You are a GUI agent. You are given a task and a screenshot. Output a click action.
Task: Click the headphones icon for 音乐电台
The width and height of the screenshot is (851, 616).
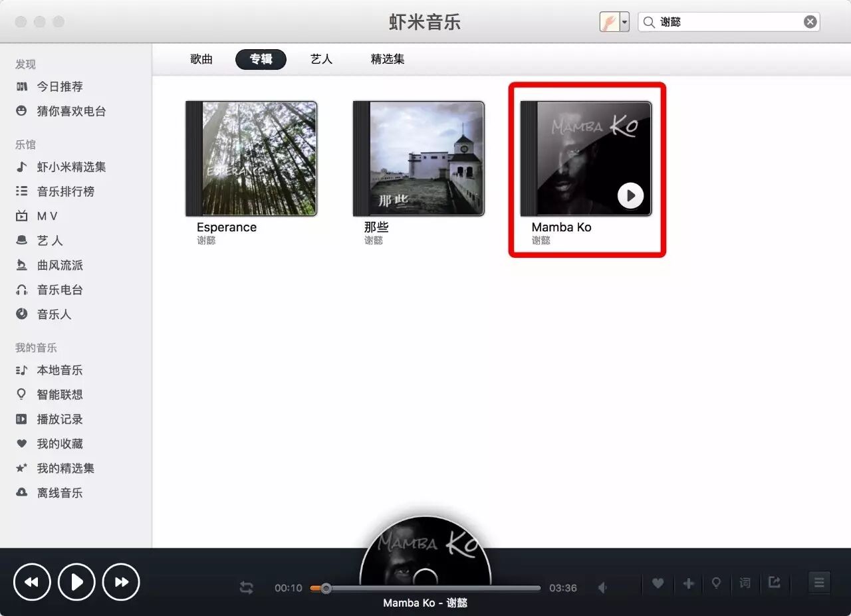(22, 290)
